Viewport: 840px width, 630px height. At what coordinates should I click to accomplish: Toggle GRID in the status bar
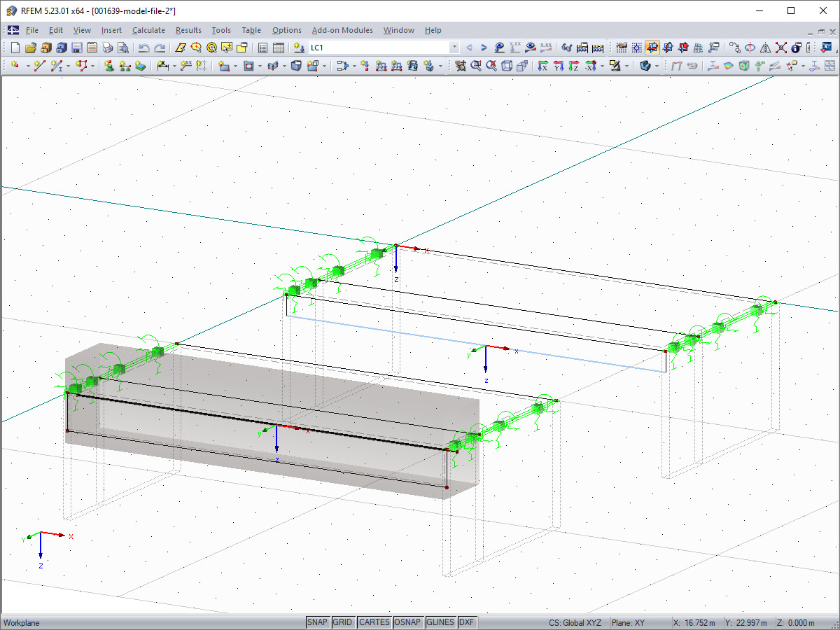pos(342,622)
